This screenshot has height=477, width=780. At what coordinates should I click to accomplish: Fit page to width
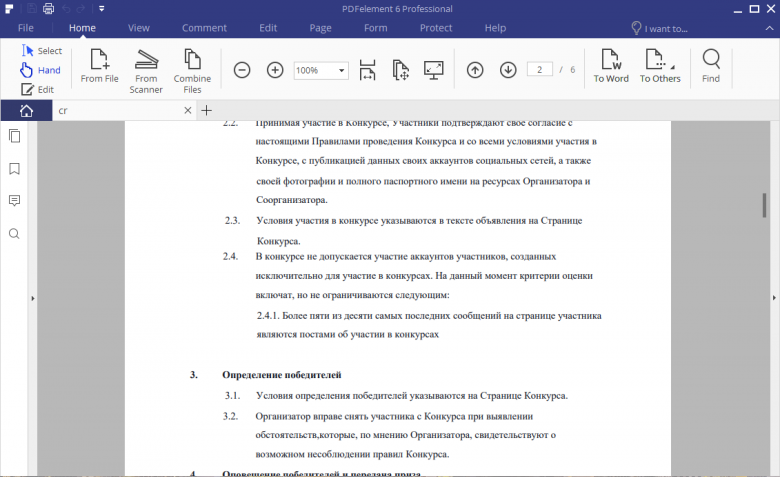click(x=367, y=70)
